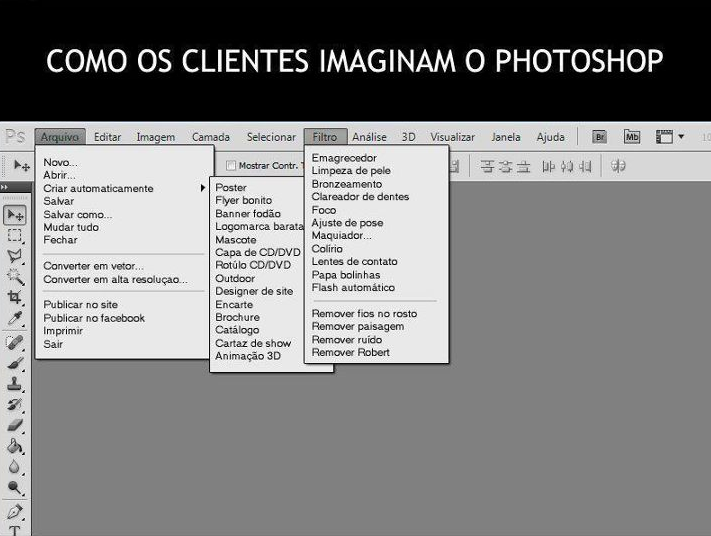This screenshot has width=711, height=536.
Task: Select the Magic Wand tool
Action: 15,276
